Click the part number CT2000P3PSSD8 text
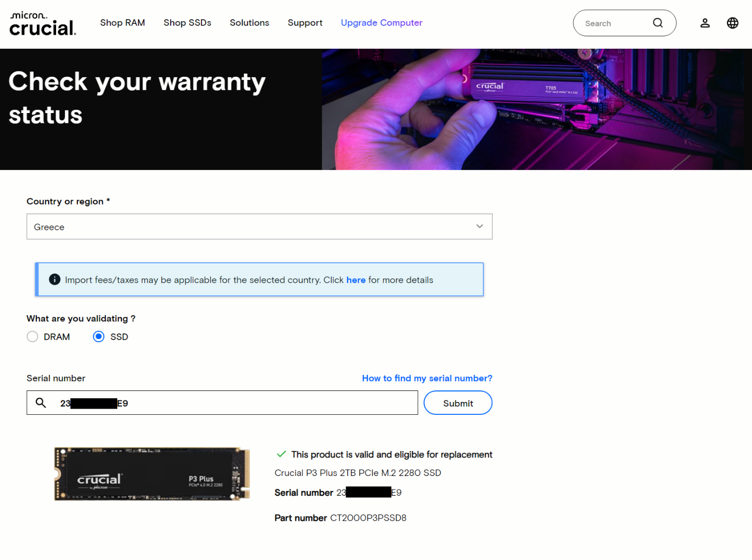Screen dimensions: 752x560 click(x=368, y=518)
